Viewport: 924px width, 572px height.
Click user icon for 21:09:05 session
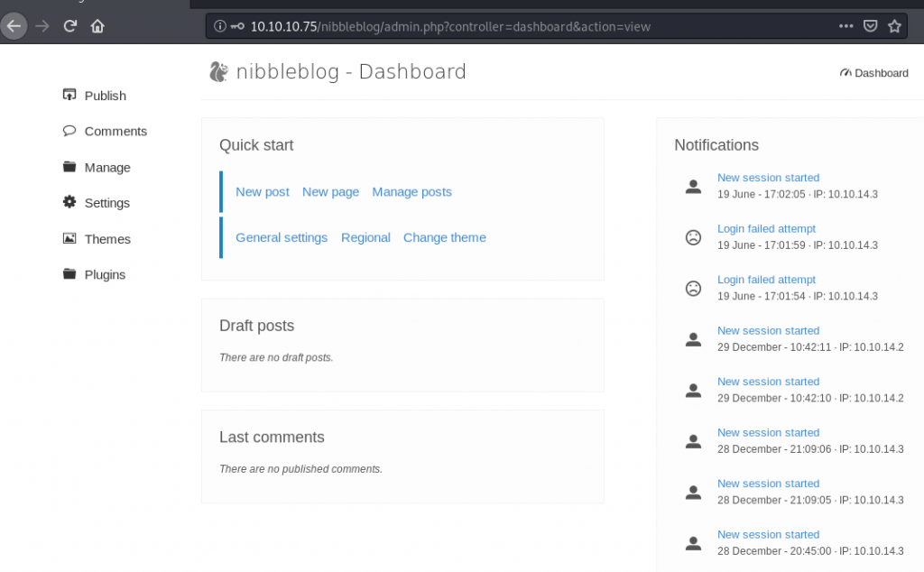coord(694,492)
